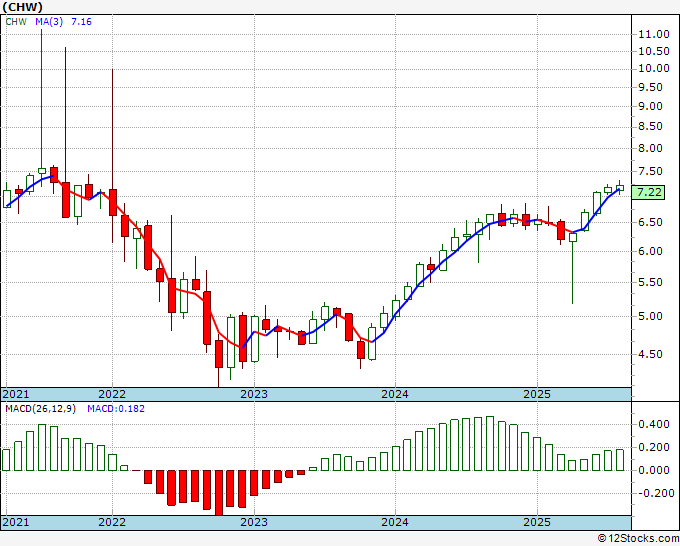Screen dimensions: 680x546
Task: Select the green CHW legend label
Action: coord(16,22)
